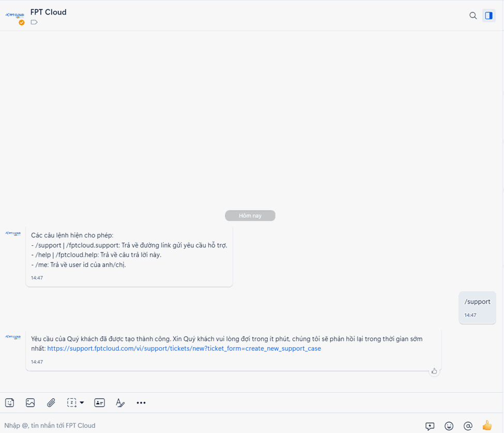This screenshot has width=504, height=433.
Task: Click '/me: Trả về user id' line
Action: pyautogui.click(x=79, y=265)
